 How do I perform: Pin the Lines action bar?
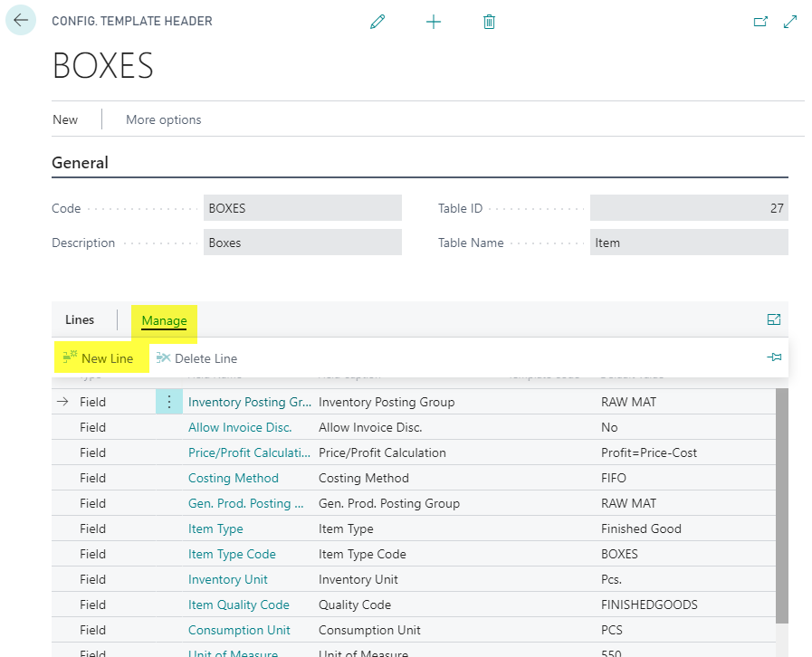(x=774, y=357)
